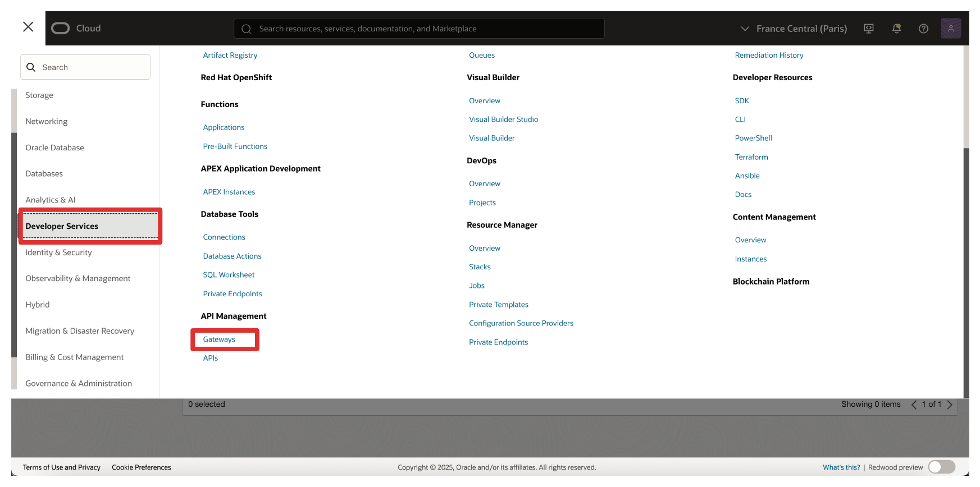The width and height of the screenshot is (980, 487).
Task: Open the Cloud Shell developer tools icon
Action: point(868,29)
